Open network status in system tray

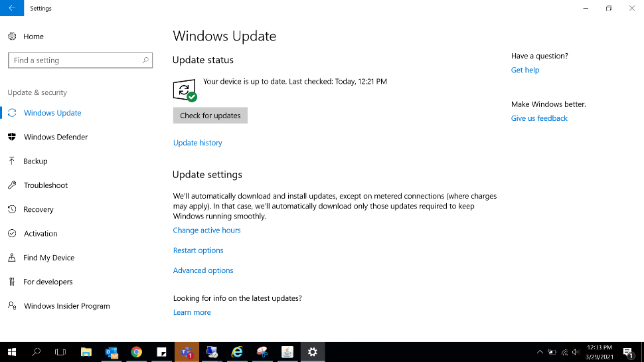(565, 352)
